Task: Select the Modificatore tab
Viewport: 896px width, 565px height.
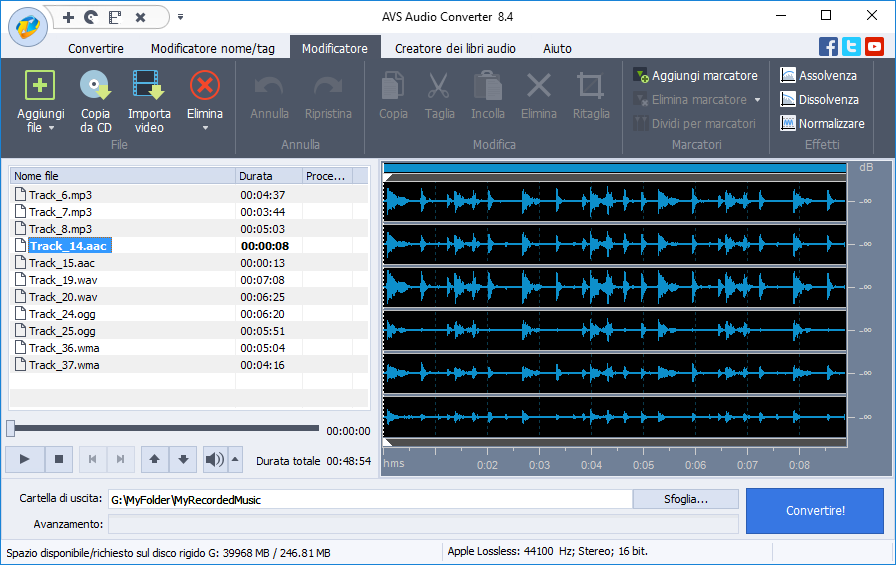Action: pos(335,49)
